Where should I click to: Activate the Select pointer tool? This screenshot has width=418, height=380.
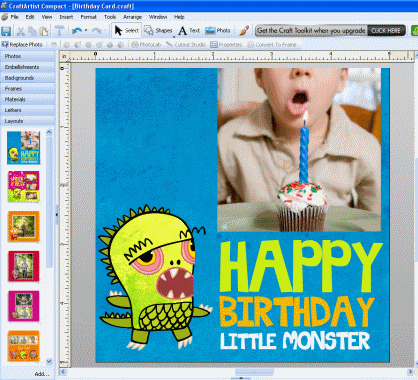pyautogui.click(x=126, y=31)
